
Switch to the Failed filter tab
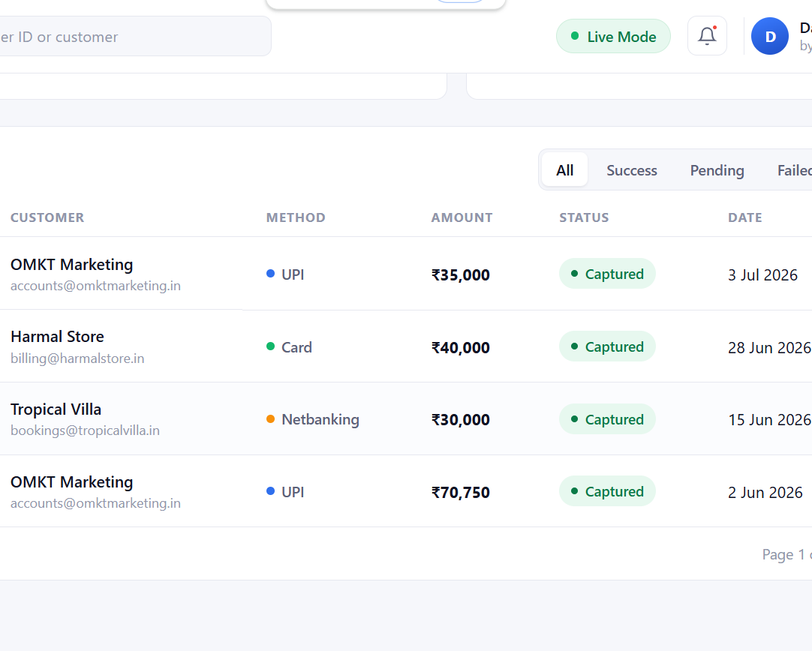(x=794, y=170)
